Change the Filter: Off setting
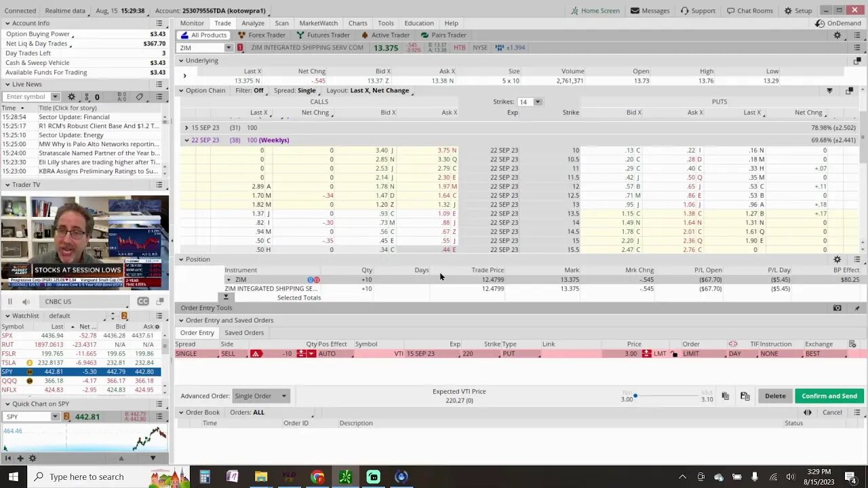The height and width of the screenshot is (488, 868). coord(250,91)
